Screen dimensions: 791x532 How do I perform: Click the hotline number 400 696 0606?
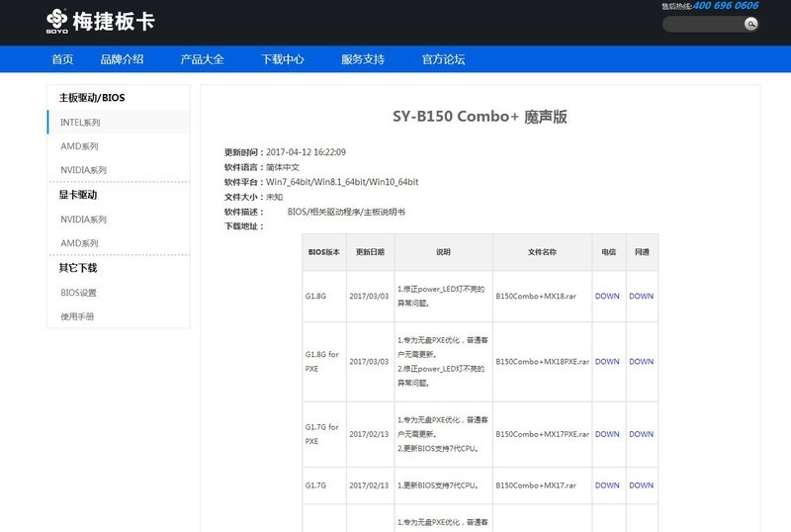(x=726, y=6)
